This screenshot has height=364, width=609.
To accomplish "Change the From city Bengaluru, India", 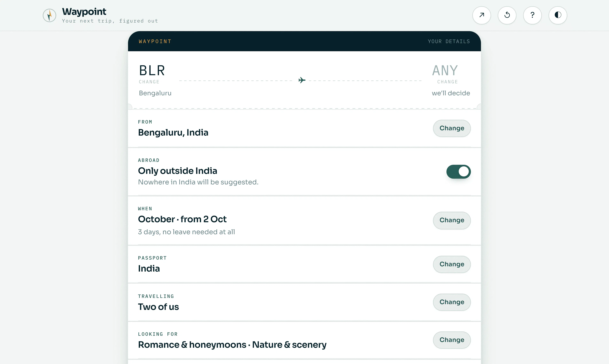I will click(452, 128).
